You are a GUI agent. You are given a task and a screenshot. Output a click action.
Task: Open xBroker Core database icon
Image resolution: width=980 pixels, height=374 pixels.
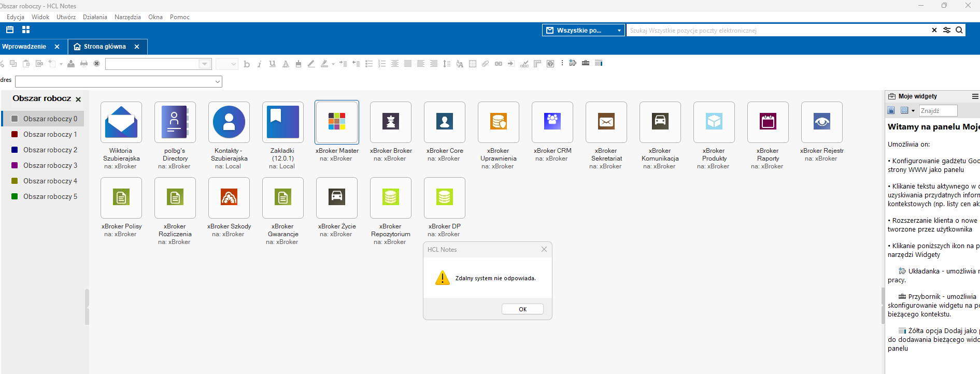click(445, 122)
